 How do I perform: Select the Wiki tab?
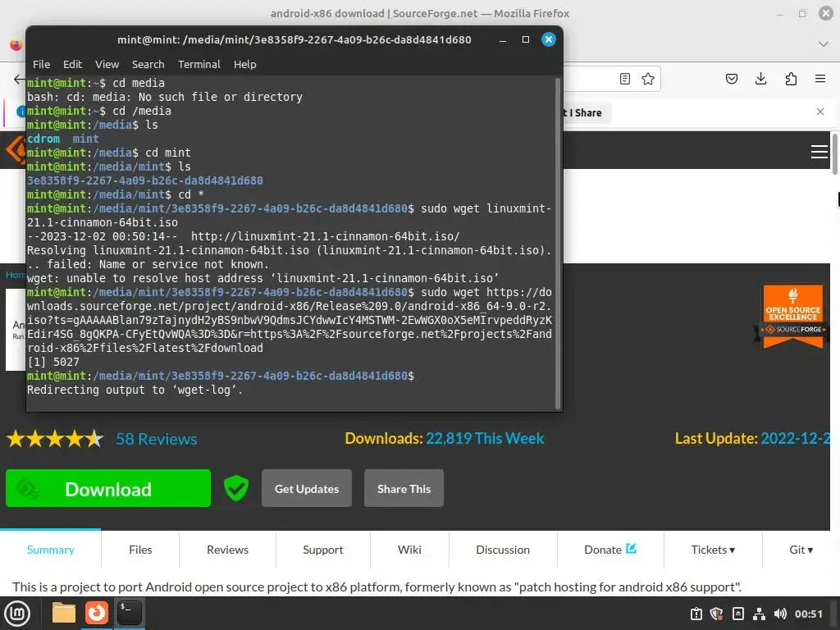(409, 550)
